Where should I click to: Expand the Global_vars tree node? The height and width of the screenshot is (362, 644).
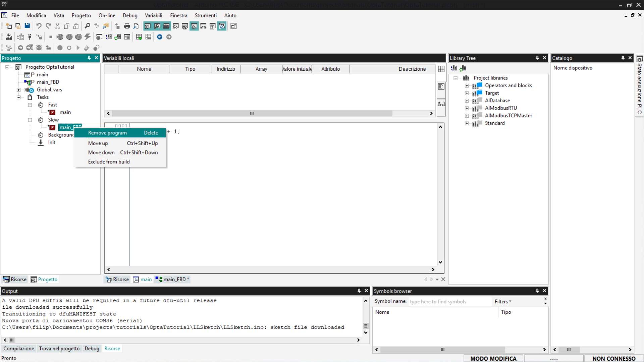pos(19,90)
